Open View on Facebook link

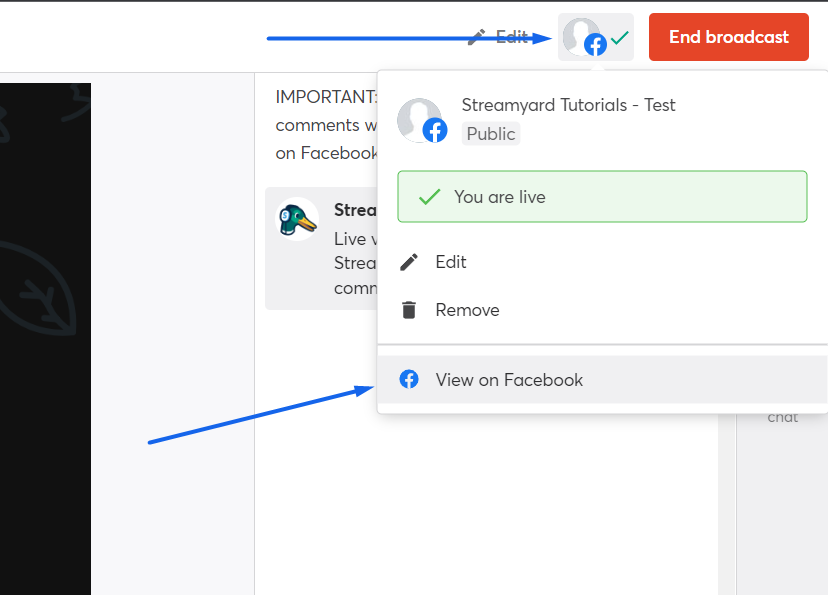(x=509, y=380)
